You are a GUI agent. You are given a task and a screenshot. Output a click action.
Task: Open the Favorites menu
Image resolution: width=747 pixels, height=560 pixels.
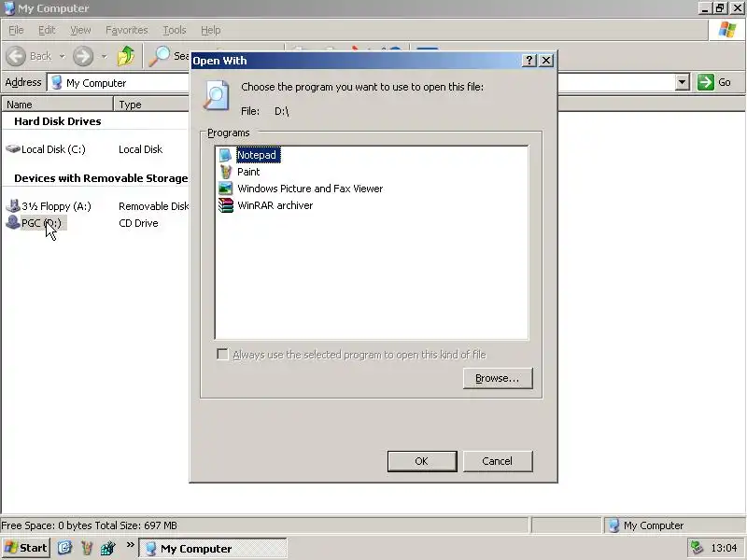tap(127, 30)
